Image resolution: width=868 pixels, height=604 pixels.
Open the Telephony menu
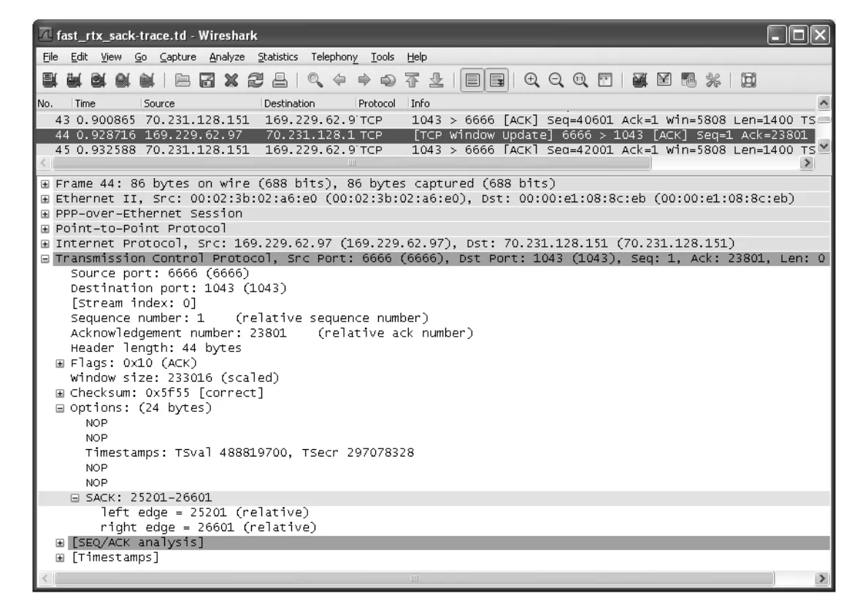click(x=334, y=57)
